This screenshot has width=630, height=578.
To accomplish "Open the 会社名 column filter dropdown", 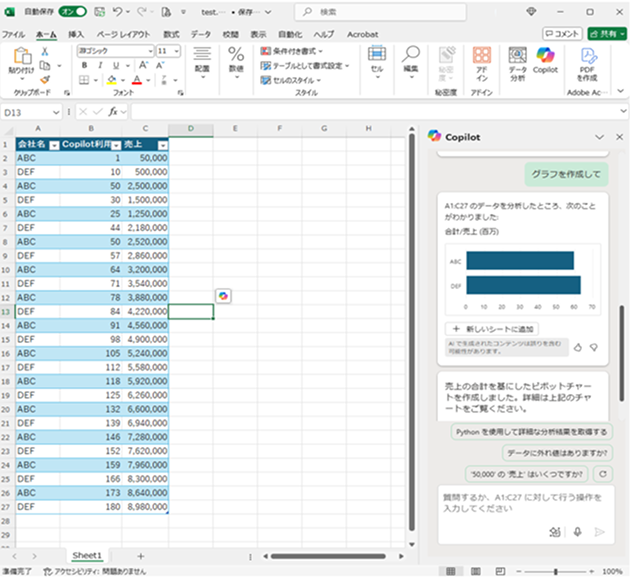I will pos(54,145).
